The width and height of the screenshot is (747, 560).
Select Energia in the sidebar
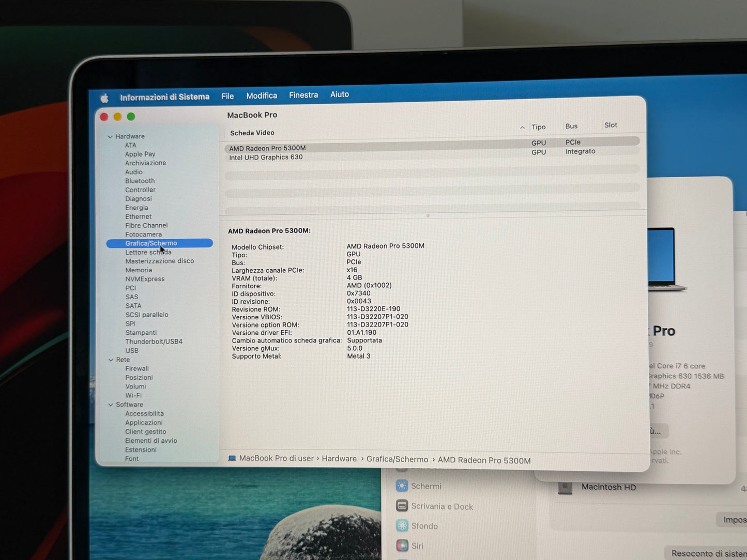pos(137,208)
